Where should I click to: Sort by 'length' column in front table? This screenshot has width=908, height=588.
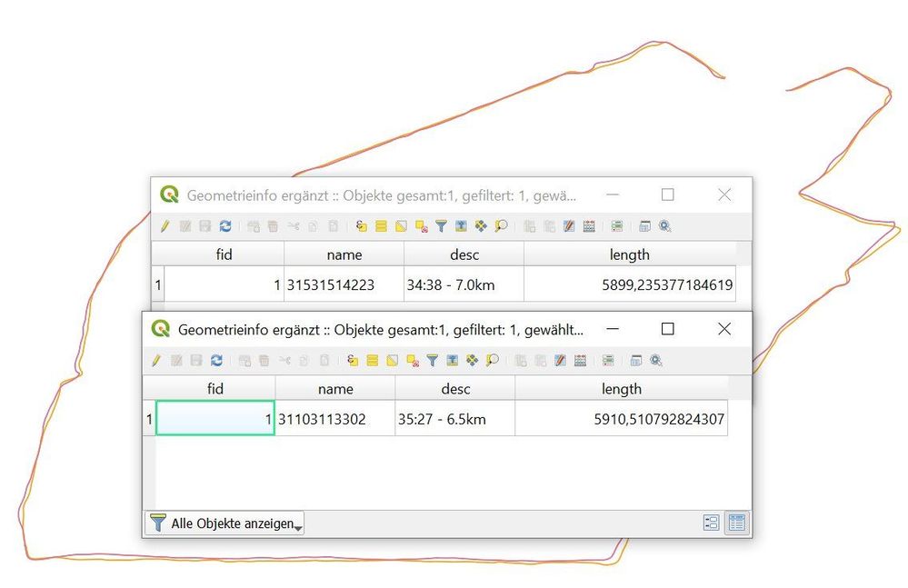(621, 389)
